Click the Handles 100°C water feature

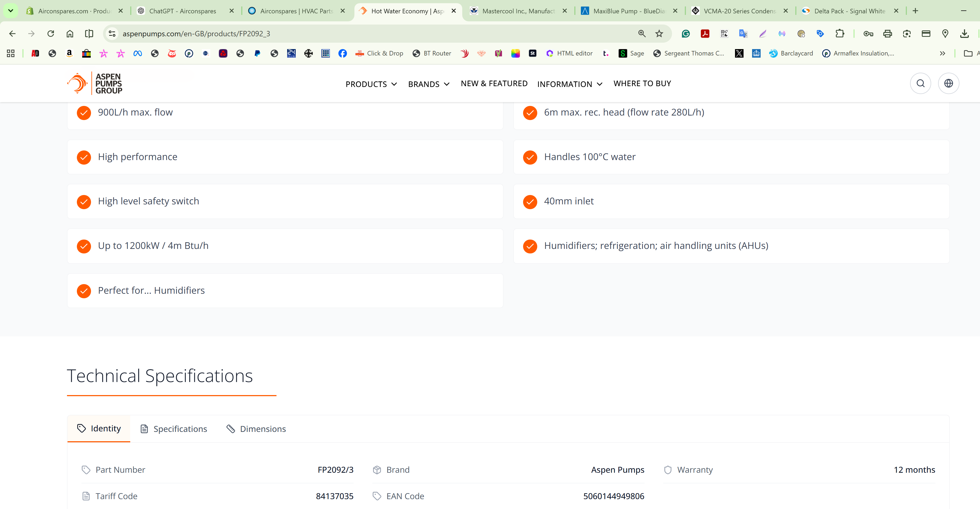tap(731, 157)
